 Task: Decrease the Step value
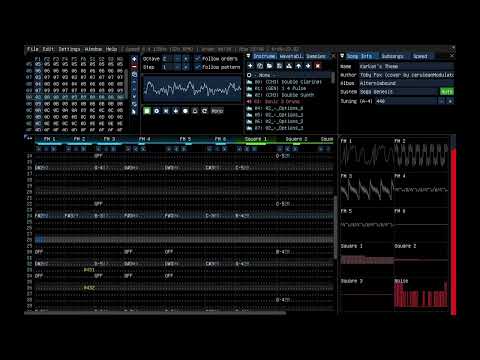tap(177, 67)
